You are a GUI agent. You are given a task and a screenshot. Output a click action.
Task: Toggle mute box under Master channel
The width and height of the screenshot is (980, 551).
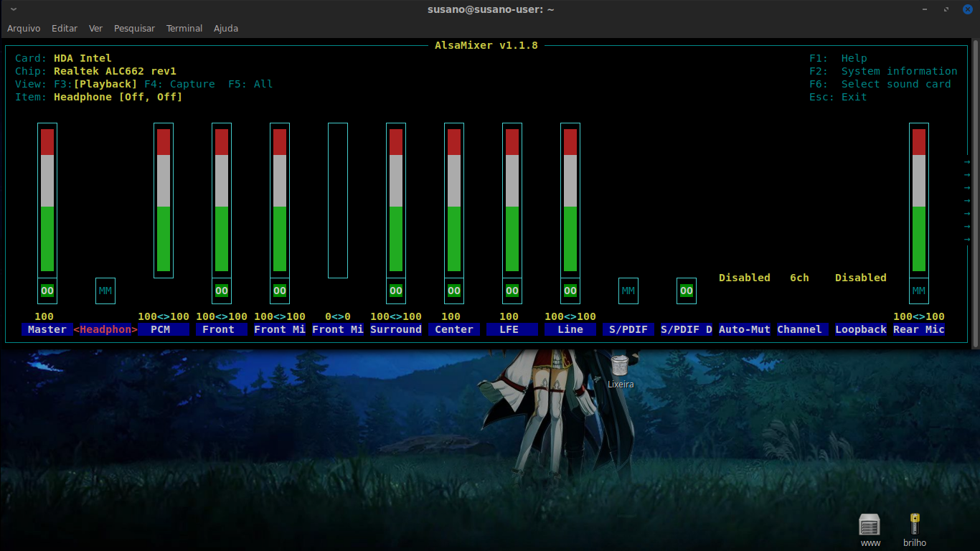[47, 291]
